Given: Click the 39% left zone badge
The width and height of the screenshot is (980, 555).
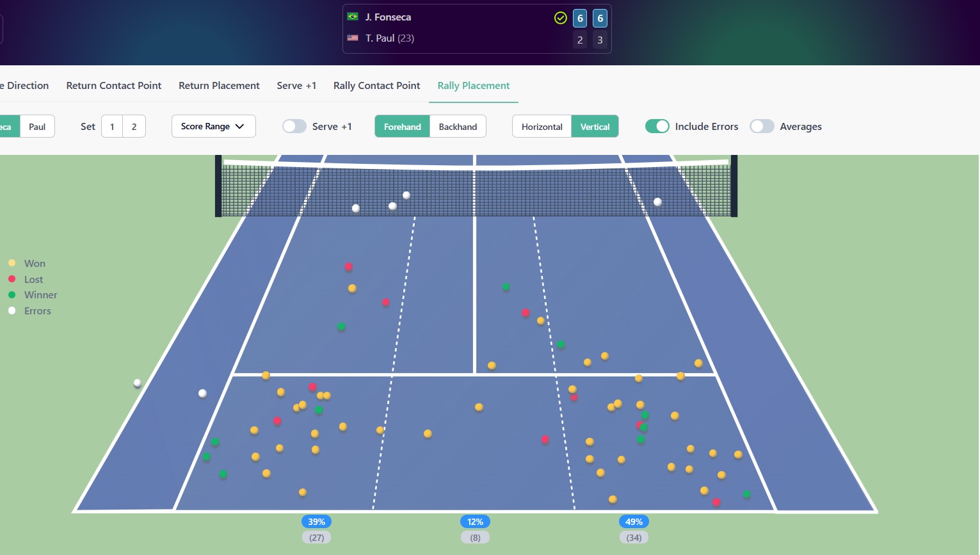Looking at the screenshot, I should [x=316, y=522].
